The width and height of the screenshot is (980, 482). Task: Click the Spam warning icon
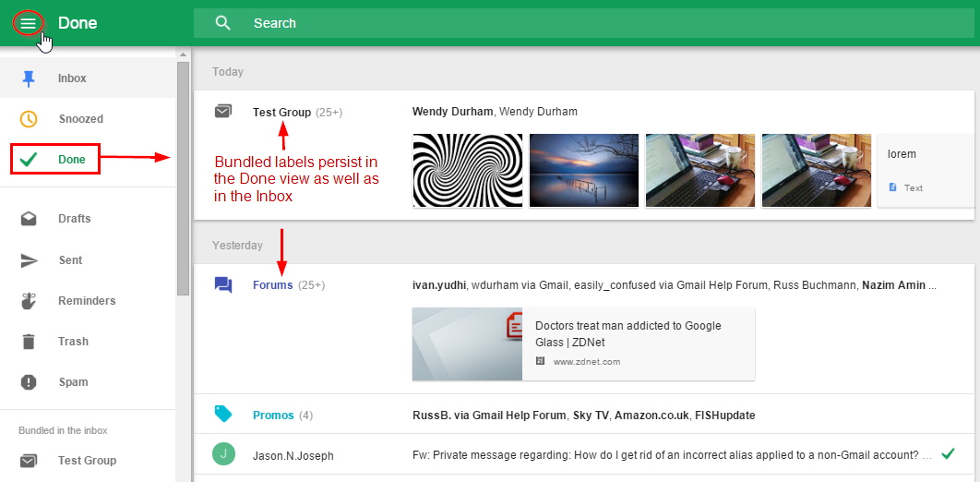29,382
